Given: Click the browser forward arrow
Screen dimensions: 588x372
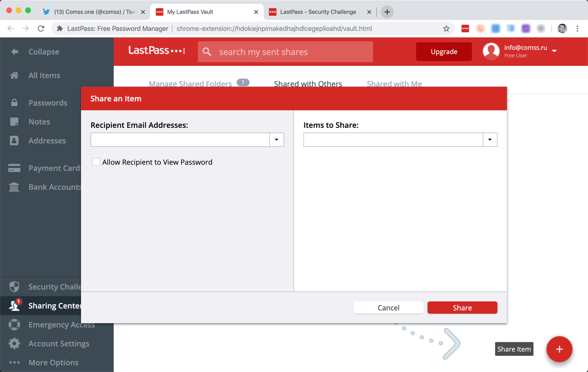Looking at the screenshot, I should [26, 28].
